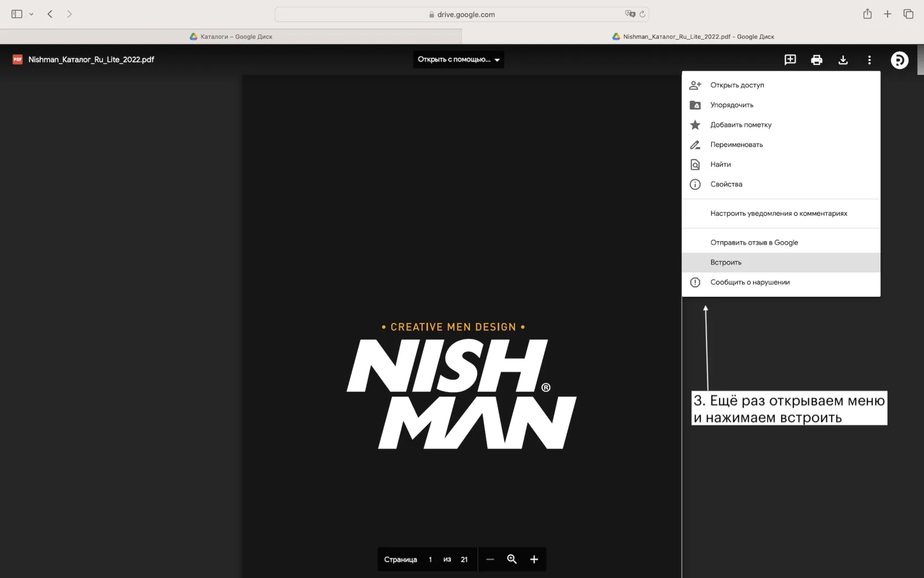The image size is (924, 578).
Task: Click the NISHMAN cover page
Action: pos(462,326)
